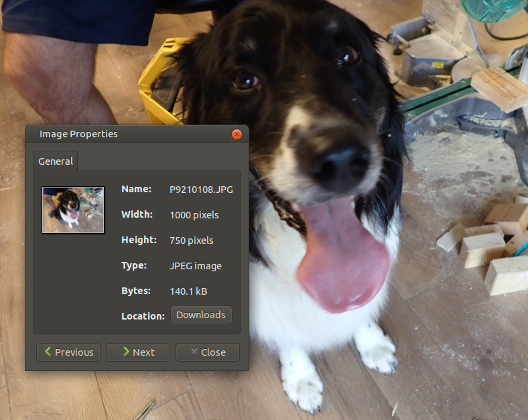Viewport: 528px width, 420px height.
Task: Click the Close button at dialog bottom
Action: (208, 352)
